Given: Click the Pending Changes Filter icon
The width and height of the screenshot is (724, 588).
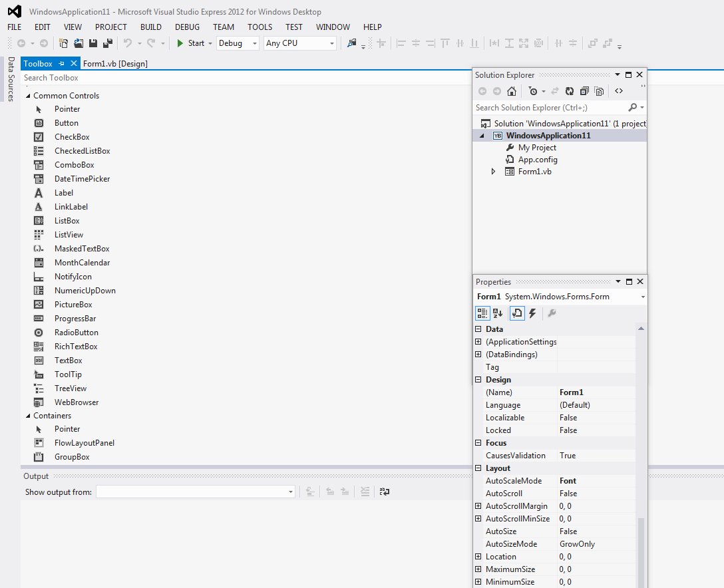Looking at the screenshot, I should (533, 91).
